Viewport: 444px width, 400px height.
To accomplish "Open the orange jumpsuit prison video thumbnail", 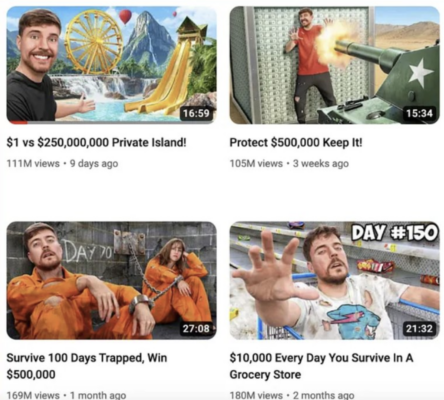I will click(x=111, y=280).
